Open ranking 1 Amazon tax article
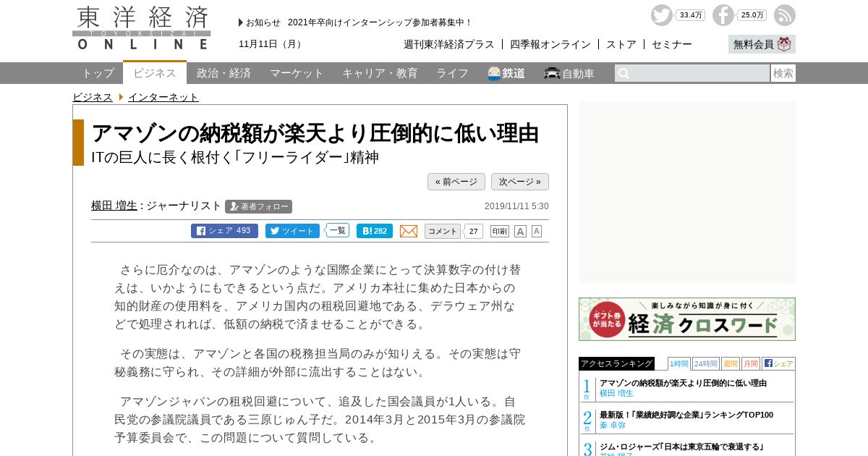The image size is (868, 456). 683,383
